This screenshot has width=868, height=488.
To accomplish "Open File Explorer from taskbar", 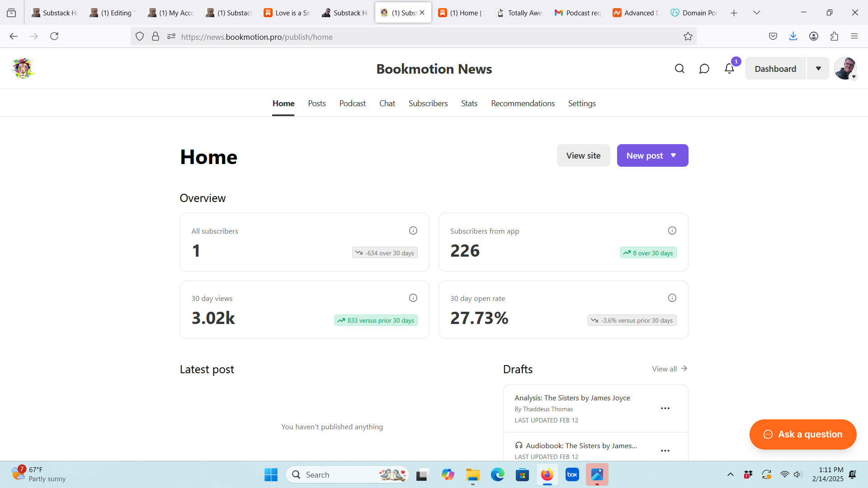I will click(473, 475).
